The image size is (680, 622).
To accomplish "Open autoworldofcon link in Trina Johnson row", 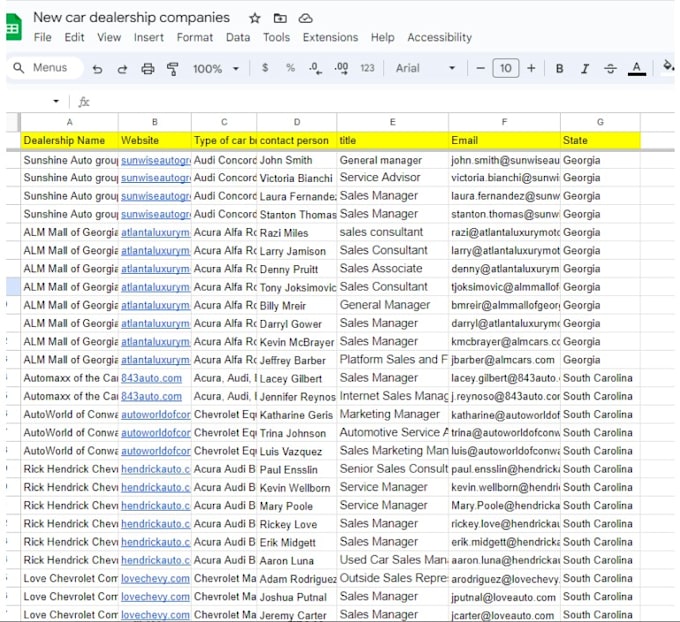I will click(155, 433).
